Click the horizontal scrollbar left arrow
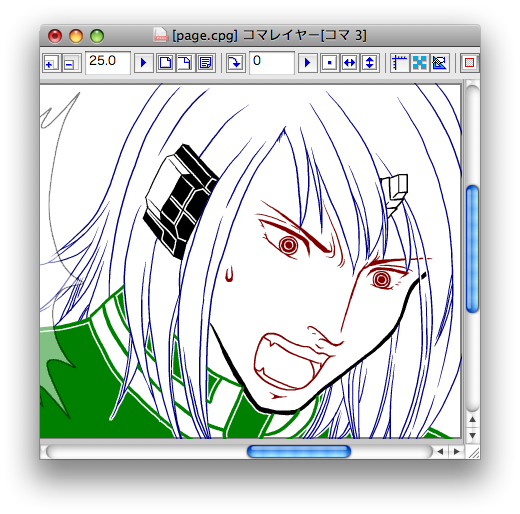The height and width of the screenshot is (514, 520). click(440, 452)
